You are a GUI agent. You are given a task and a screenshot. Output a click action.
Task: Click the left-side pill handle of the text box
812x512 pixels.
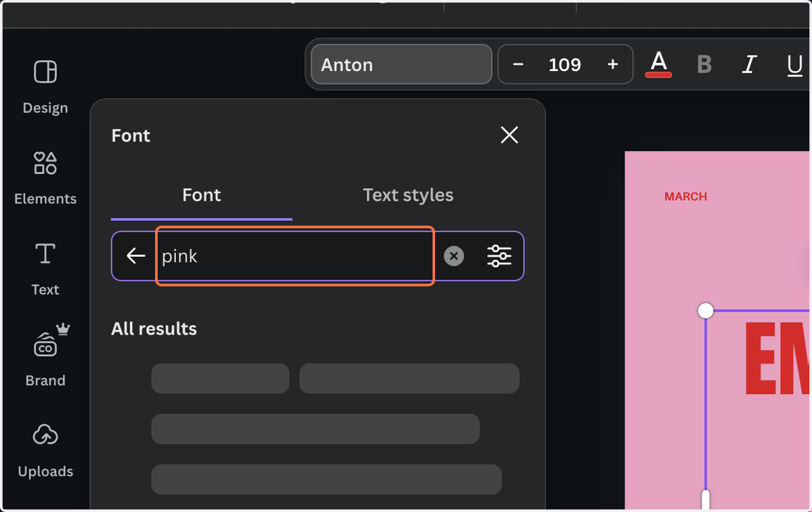pos(706,500)
